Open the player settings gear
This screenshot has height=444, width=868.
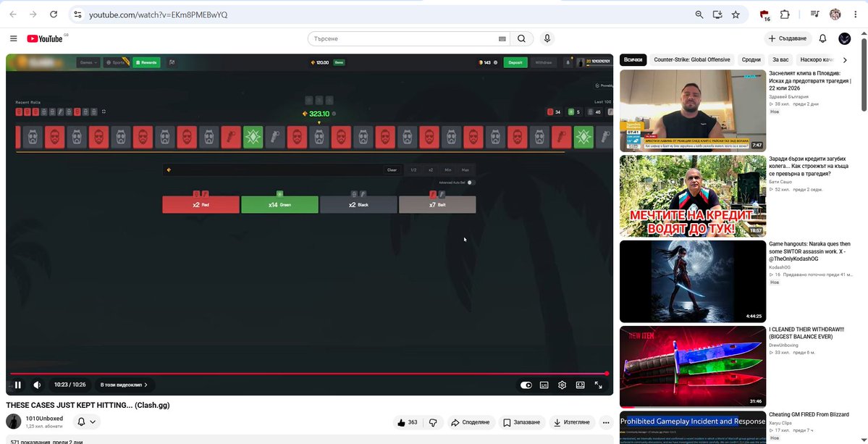[x=562, y=385]
